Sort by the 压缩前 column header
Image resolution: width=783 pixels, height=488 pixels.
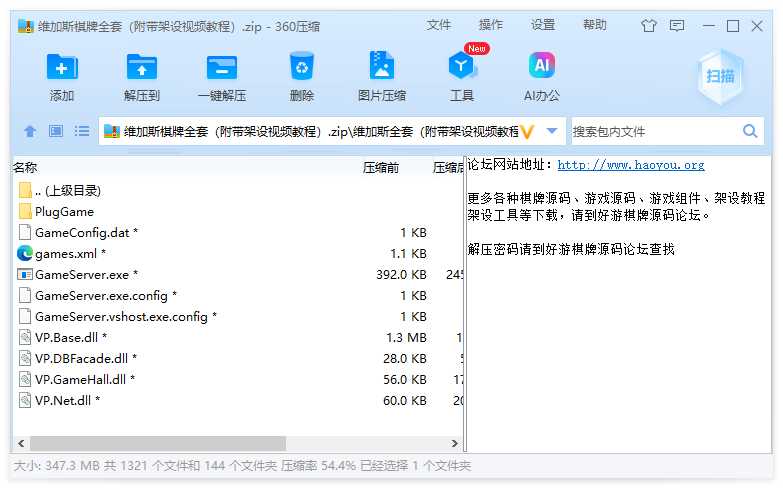click(381, 168)
